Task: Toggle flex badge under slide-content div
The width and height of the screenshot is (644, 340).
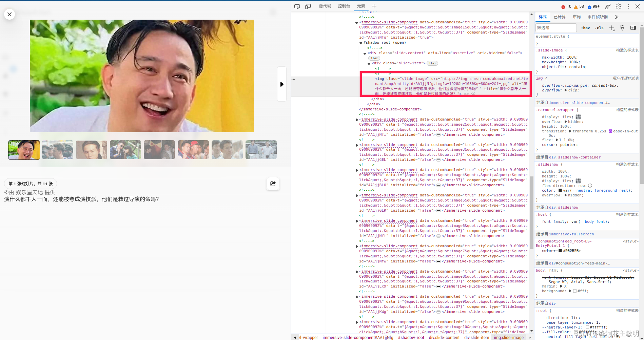Action: coord(374,58)
